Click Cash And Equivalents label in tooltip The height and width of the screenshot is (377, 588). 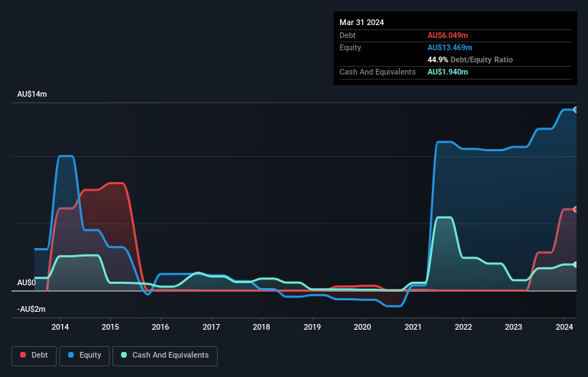pyautogui.click(x=377, y=72)
